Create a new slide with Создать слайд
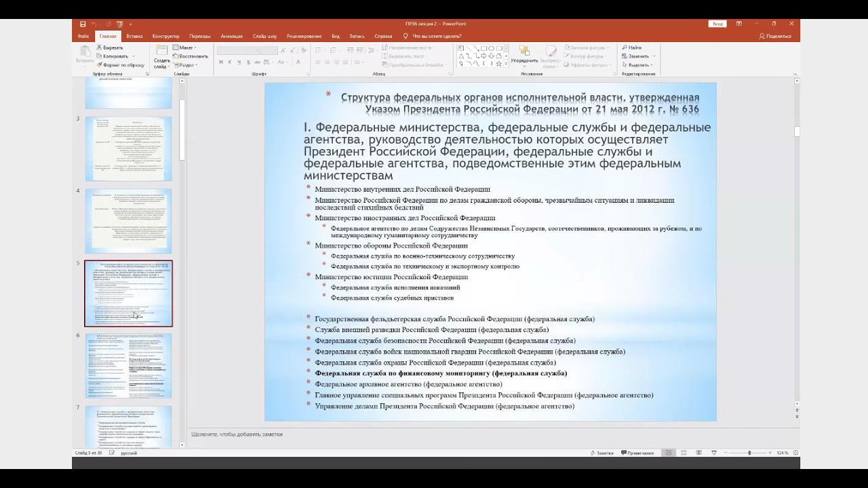 coord(162,58)
